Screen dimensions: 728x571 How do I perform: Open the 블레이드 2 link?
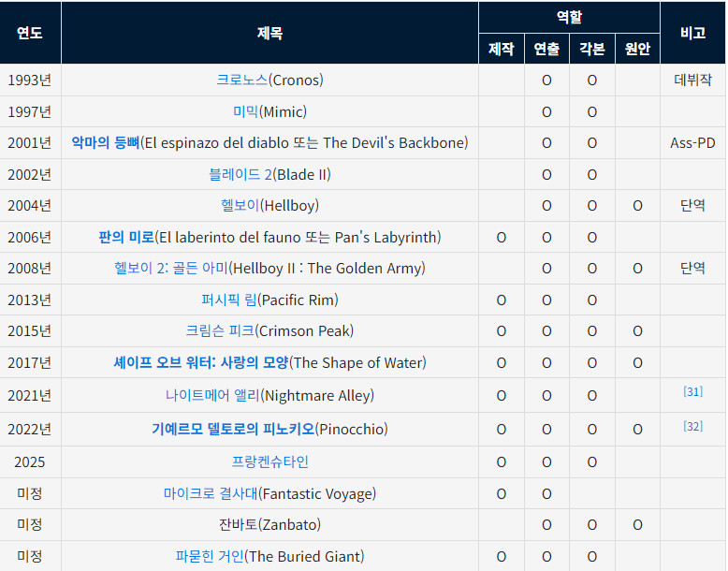coord(240,175)
